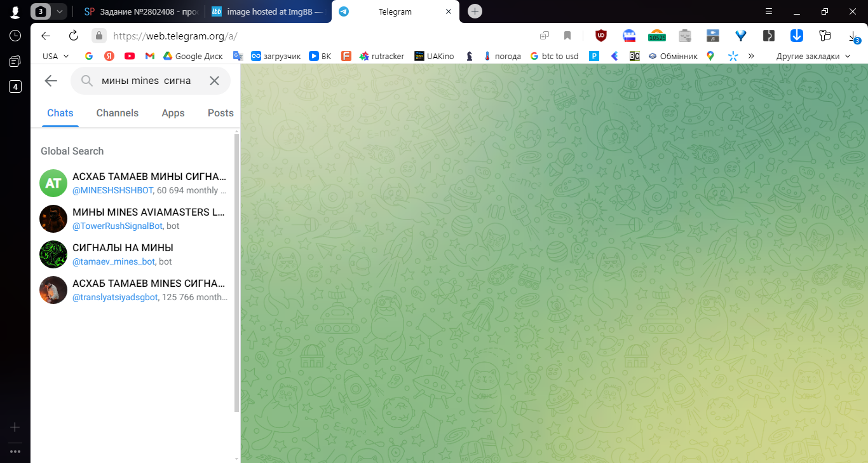Click the avatar of @translyatsiyadsgbot
Image resolution: width=868 pixels, height=463 pixels.
[x=53, y=290]
